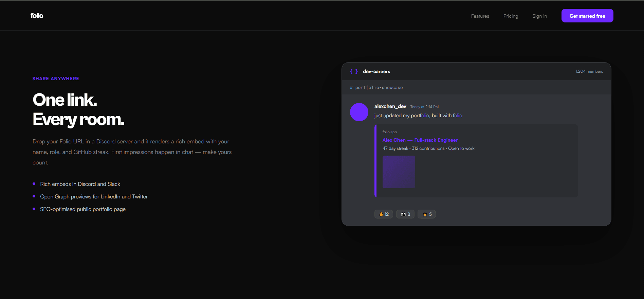Click the fire reaction with 12
Image resolution: width=644 pixels, height=299 pixels.
(x=384, y=214)
